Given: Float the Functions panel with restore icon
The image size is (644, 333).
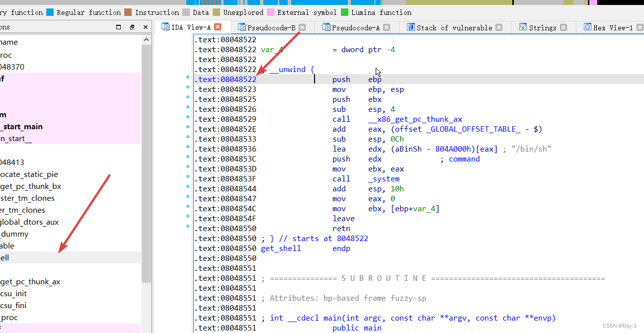Looking at the screenshot, I should click(x=132, y=27).
